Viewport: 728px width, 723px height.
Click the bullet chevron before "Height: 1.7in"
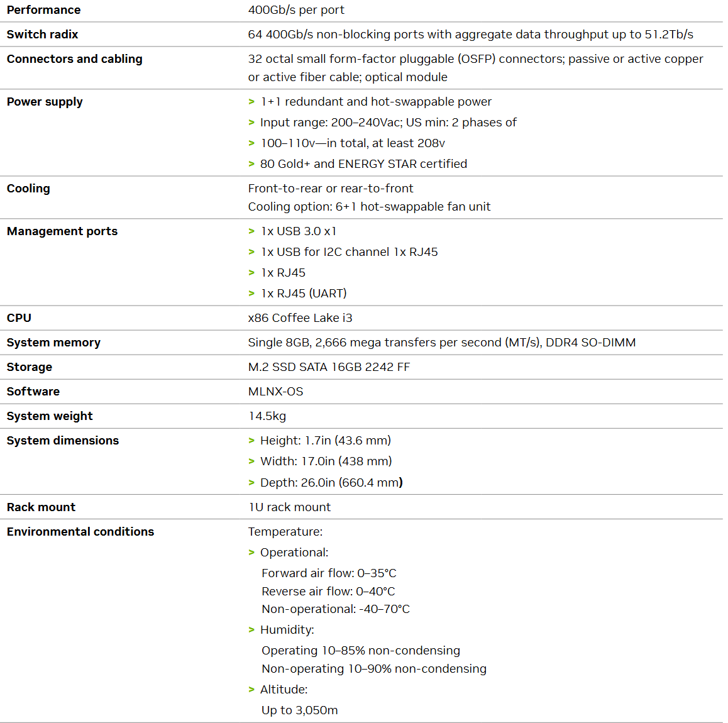tap(251, 441)
